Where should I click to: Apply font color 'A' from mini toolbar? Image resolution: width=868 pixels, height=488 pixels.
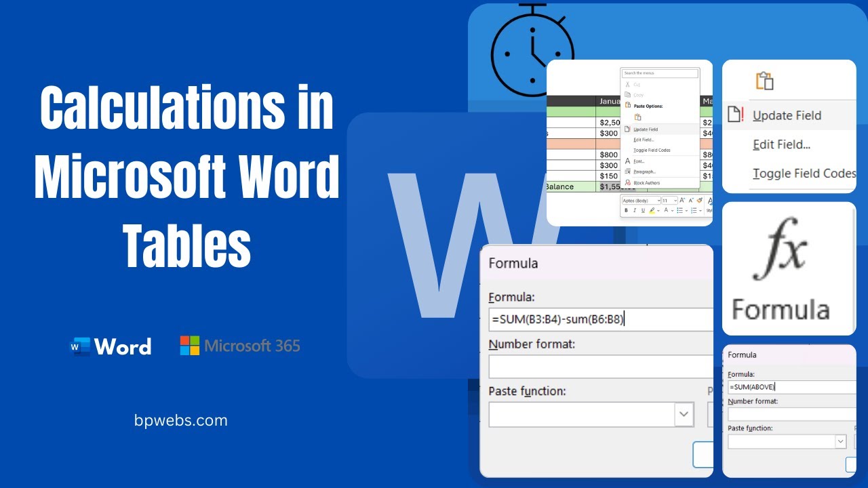(666, 211)
